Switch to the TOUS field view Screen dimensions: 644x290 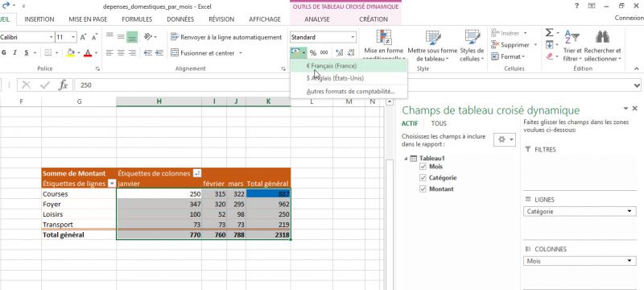439,123
